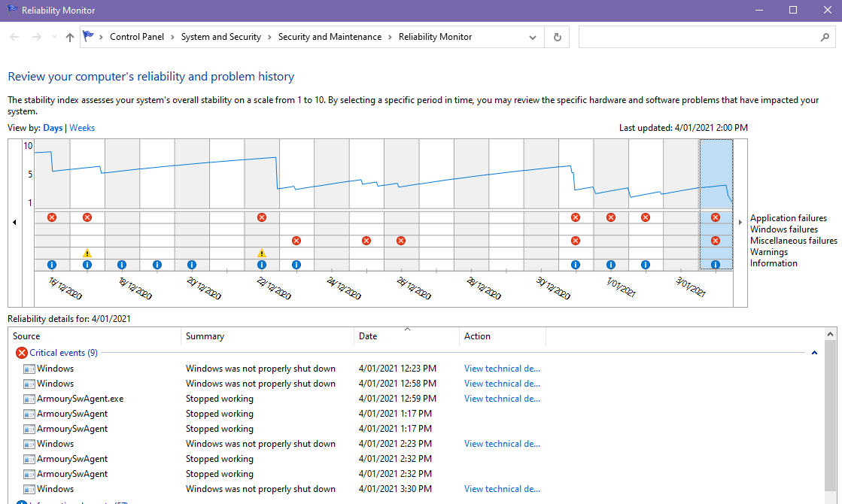Viewport: 842px width, 504px height.
Task: Open technical details for 12:23 PM Windows event
Action: (502, 369)
